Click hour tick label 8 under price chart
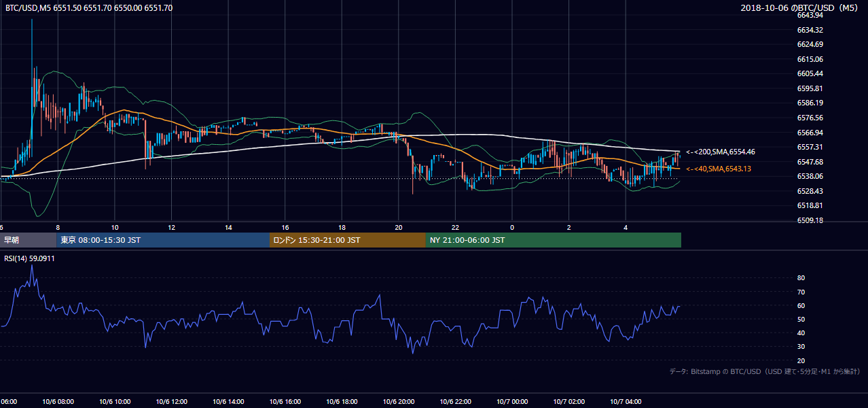Screen dimensions: 868x408 pyautogui.click(x=58, y=227)
